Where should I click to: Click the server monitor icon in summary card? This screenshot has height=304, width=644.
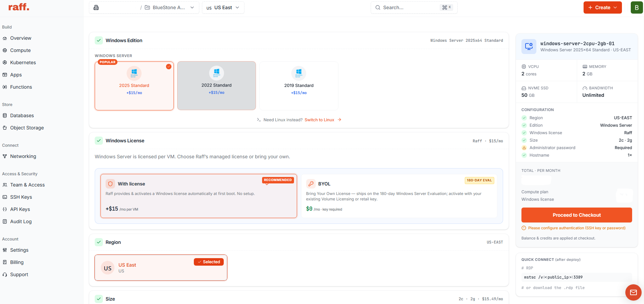pyautogui.click(x=529, y=47)
